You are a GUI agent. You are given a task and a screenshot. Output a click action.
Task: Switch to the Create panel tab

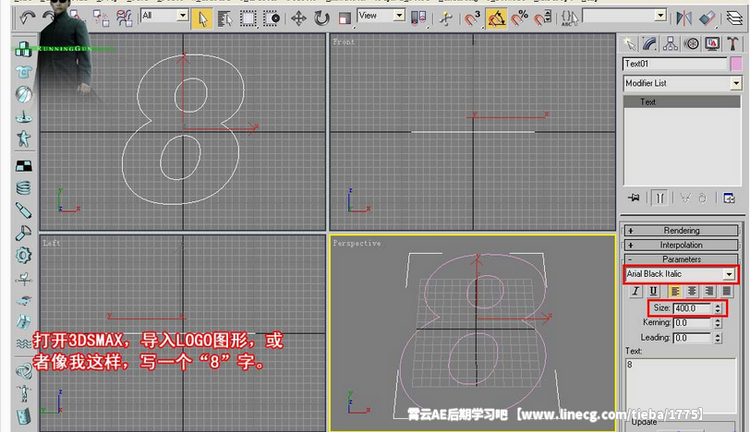point(629,44)
